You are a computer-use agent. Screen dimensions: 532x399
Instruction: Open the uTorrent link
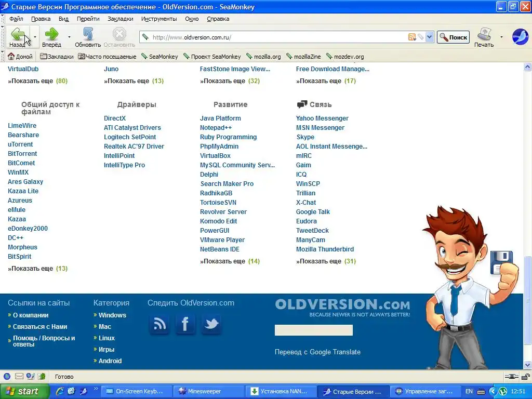(x=20, y=144)
